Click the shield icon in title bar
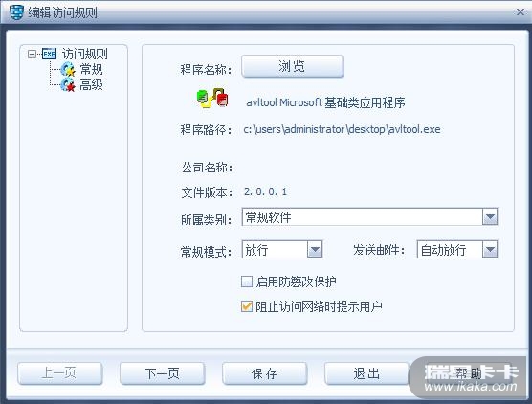 16,12
